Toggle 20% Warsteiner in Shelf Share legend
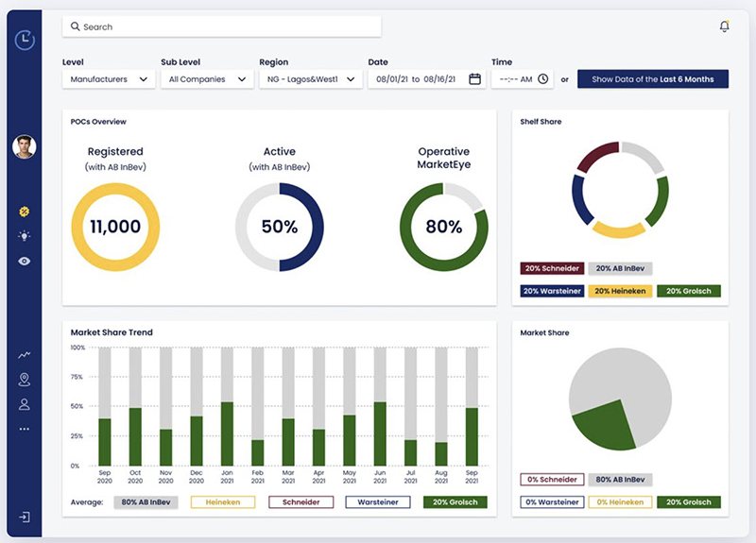 coord(552,291)
